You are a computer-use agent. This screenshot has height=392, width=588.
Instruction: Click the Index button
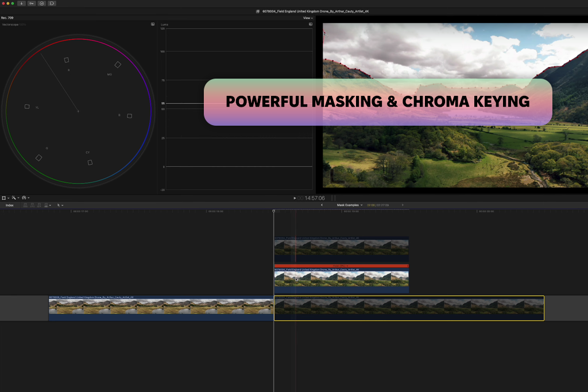point(10,205)
